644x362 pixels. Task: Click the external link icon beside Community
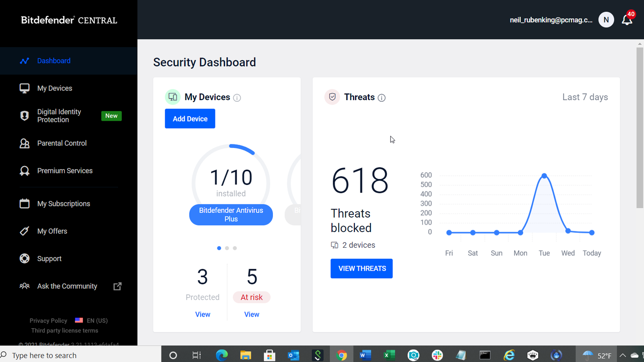coord(118,286)
